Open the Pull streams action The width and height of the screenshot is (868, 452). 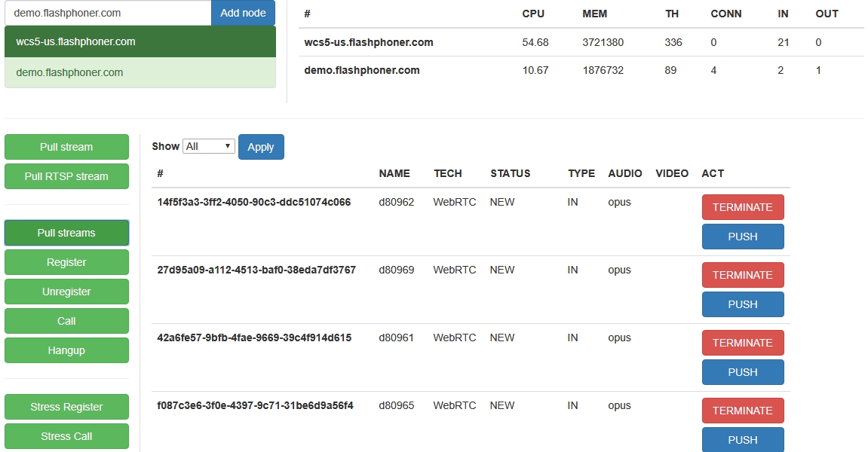click(x=66, y=233)
